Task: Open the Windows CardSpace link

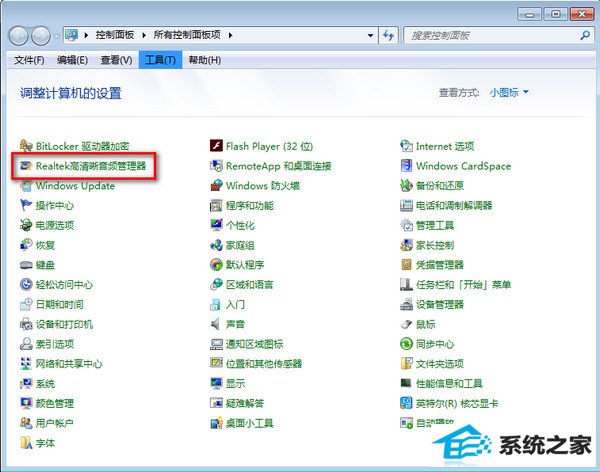Action: [x=463, y=166]
